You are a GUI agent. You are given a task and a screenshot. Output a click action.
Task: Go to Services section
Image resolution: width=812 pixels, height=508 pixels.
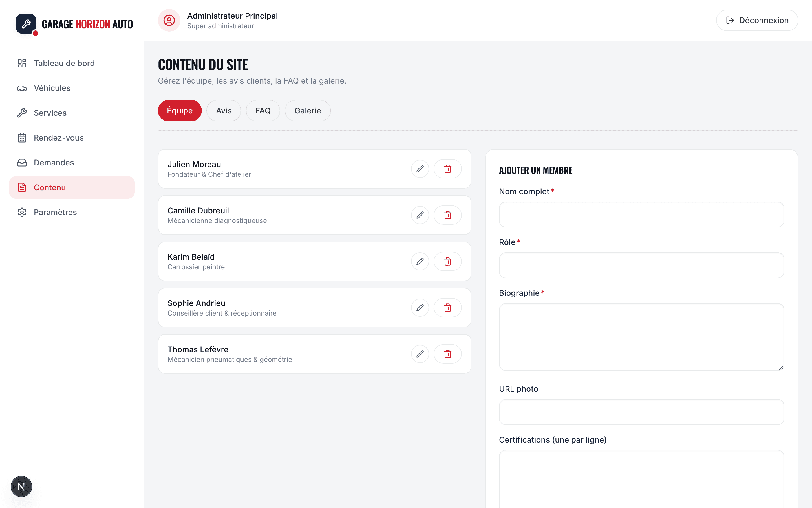coord(72,113)
